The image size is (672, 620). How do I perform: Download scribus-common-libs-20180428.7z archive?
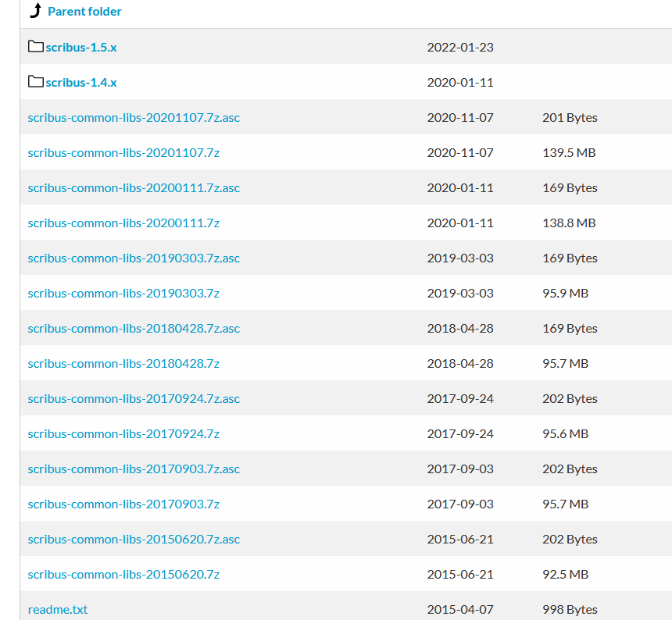tap(123, 364)
